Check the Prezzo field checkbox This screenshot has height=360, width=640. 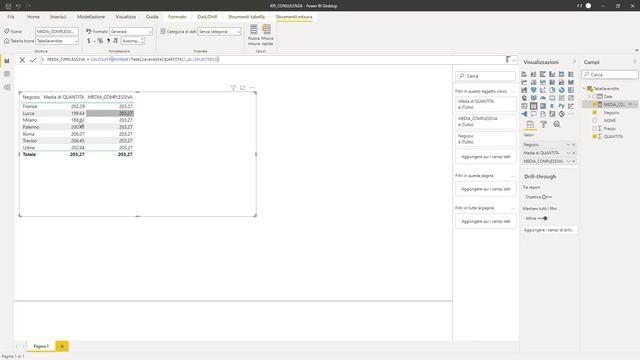pos(594,129)
